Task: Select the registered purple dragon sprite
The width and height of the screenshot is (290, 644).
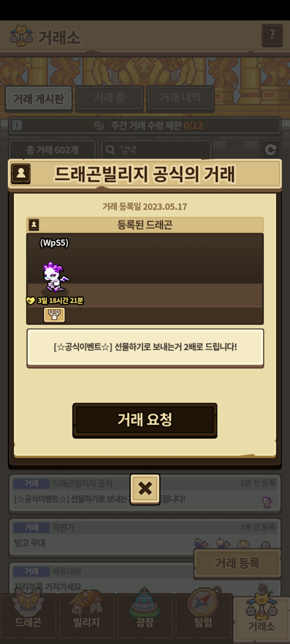Action: (56, 277)
